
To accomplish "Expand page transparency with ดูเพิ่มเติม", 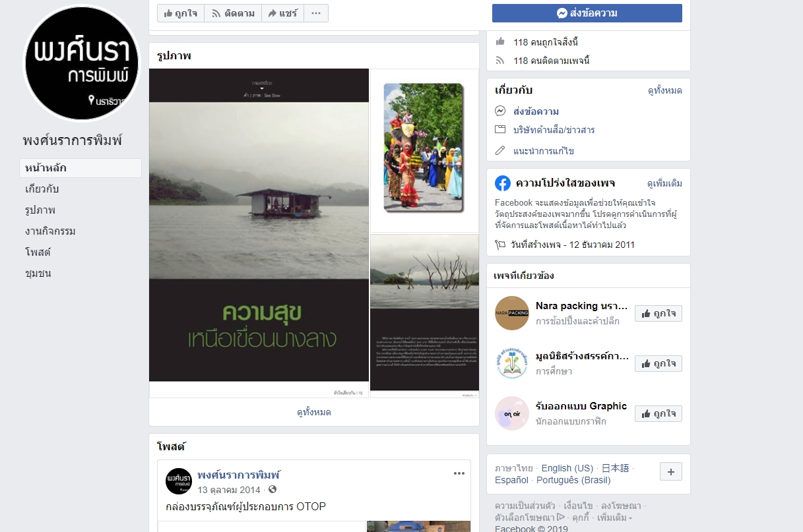I will pyautogui.click(x=664, y=183).
